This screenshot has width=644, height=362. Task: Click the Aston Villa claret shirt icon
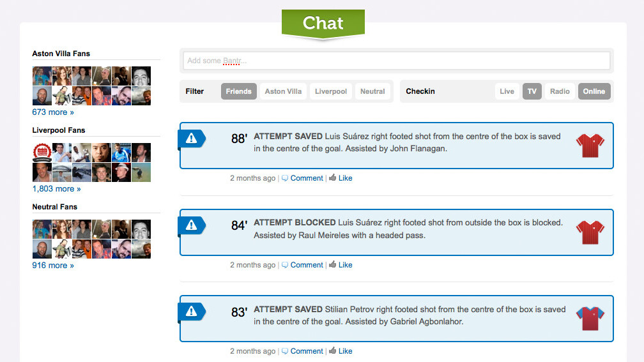[x=590, y=318]
